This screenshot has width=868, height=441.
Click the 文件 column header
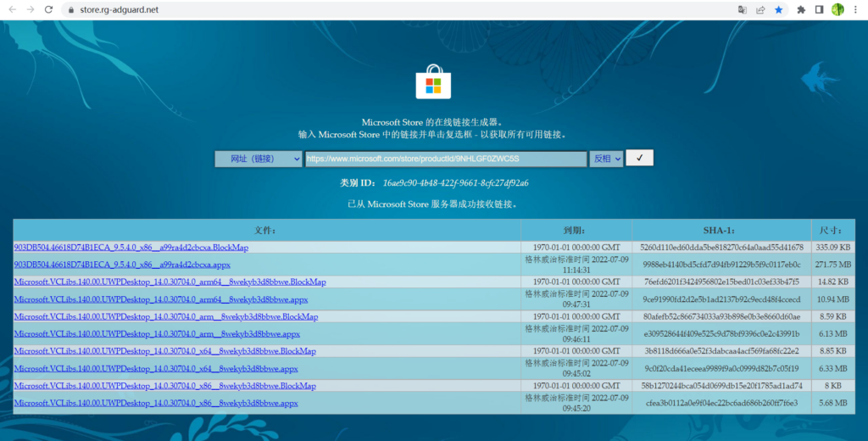point(266,231)
